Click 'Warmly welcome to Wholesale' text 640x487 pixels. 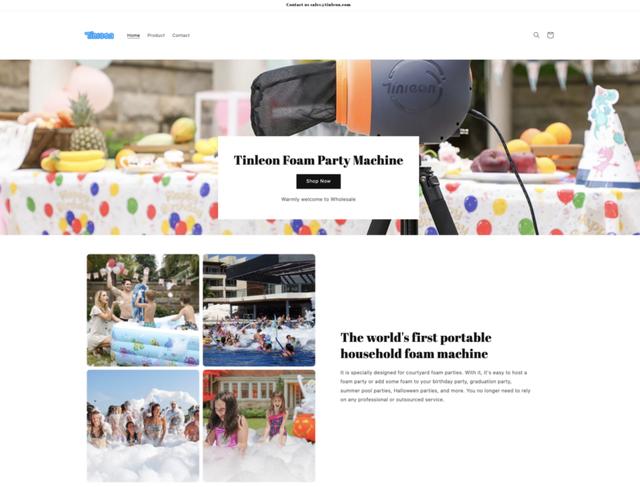[318, 199]
